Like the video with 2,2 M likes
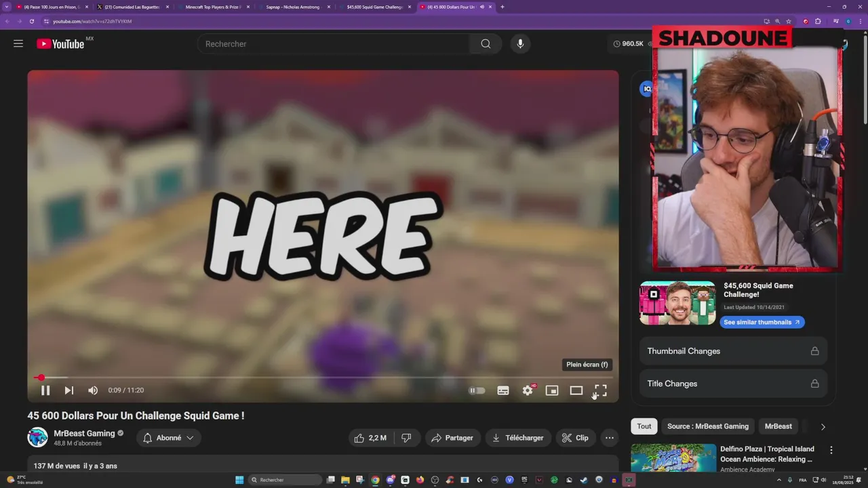 point(370,438)
